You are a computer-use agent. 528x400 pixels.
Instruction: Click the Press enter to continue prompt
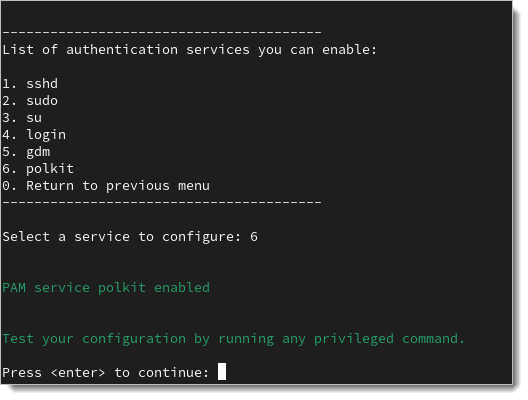(106, 373)
